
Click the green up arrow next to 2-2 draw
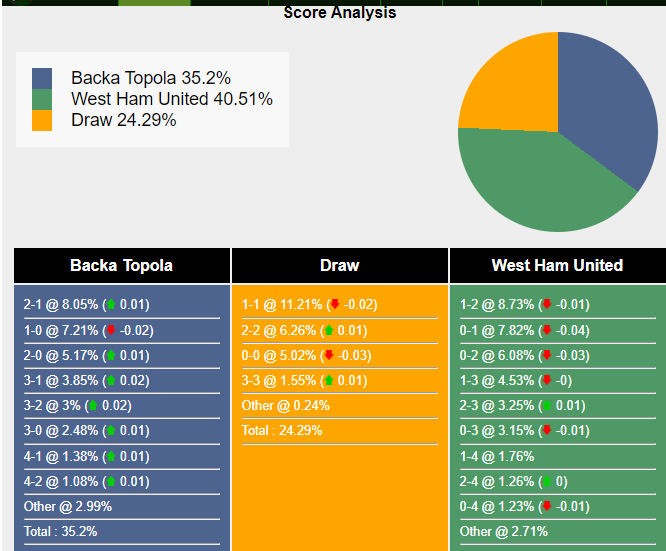328,330
